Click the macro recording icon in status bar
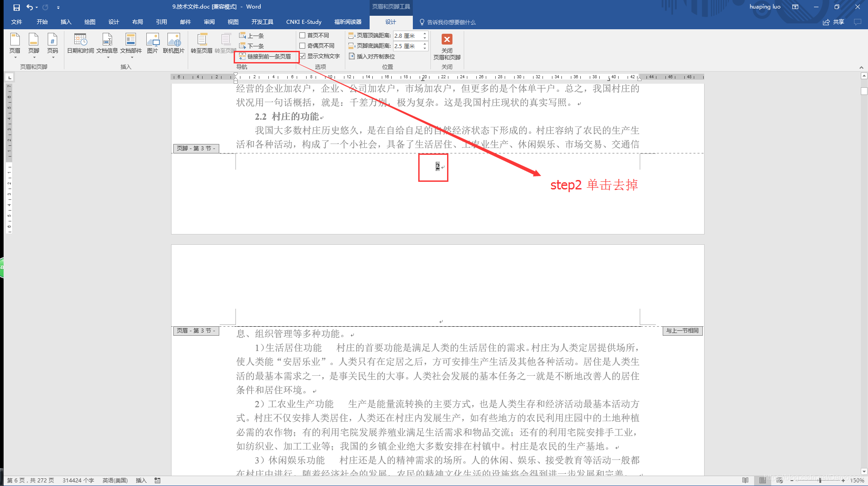 158,481
